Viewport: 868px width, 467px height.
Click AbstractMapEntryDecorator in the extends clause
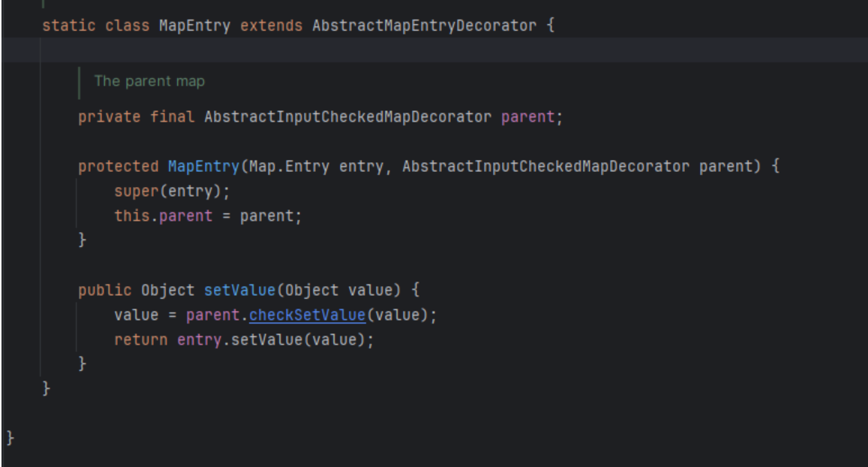424,26
